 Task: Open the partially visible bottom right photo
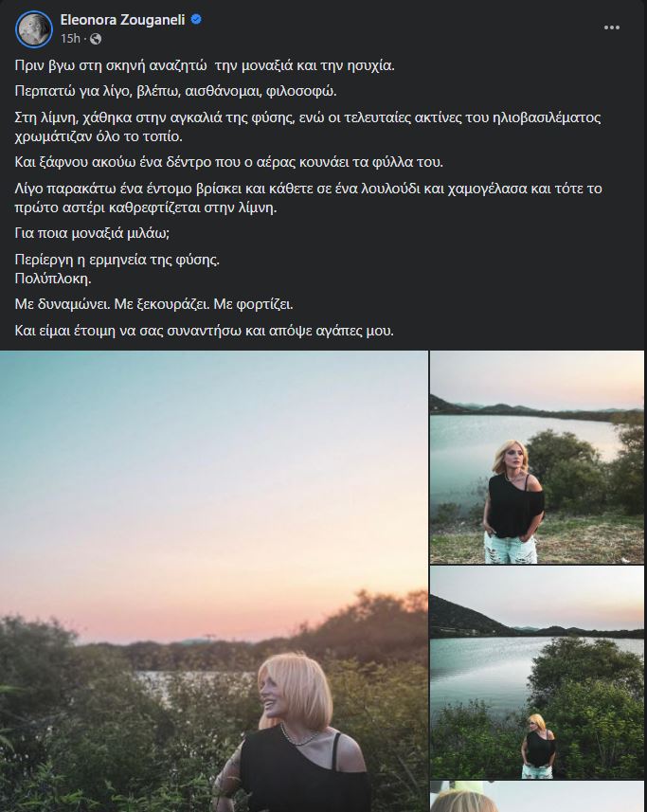pyautogui.click(x=537, y=797)
